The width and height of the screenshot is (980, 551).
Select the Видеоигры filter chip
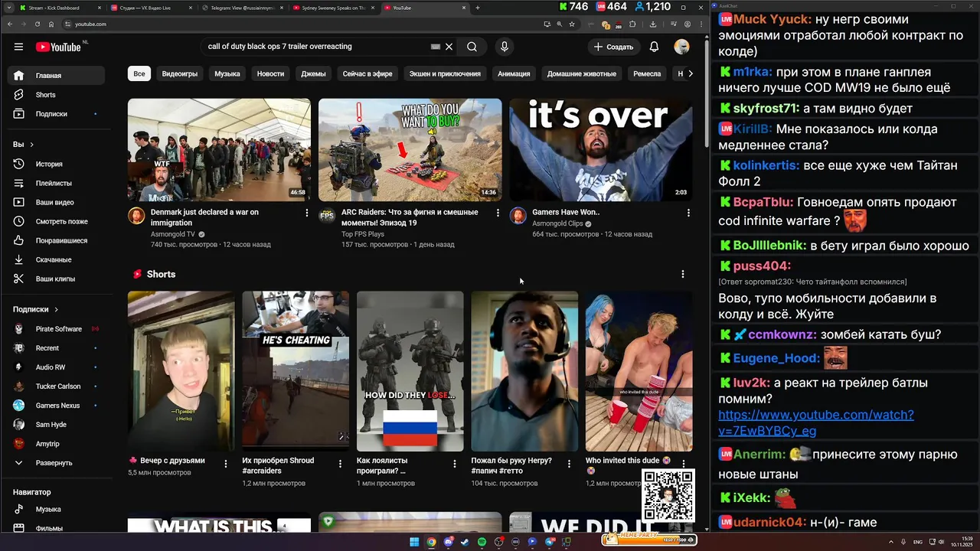(180, 73)
